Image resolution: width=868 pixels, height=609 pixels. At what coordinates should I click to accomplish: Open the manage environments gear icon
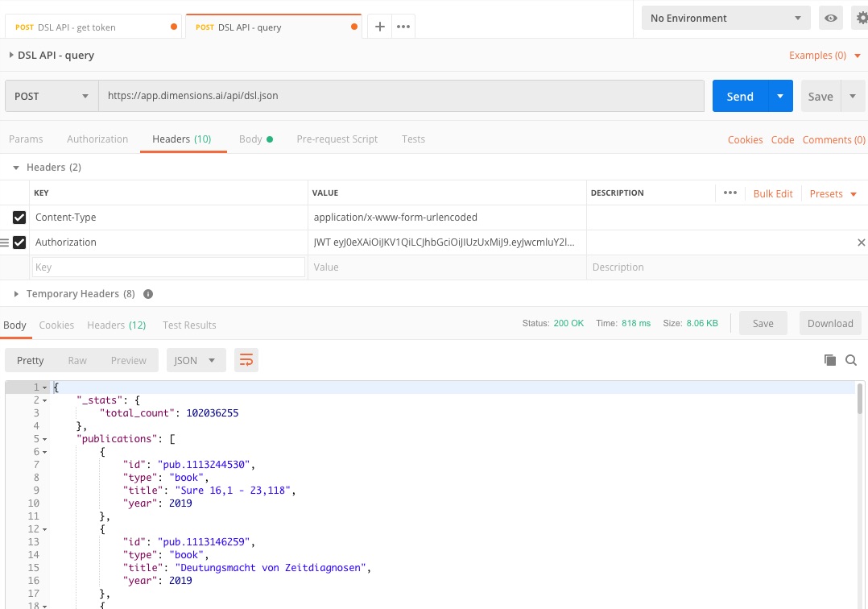pyautogui.click(x=862, y=19)
